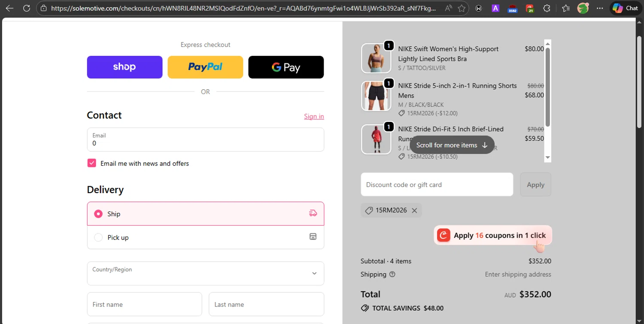Viewport: 644px width, 324px height.
Task: Select the Pick up delivery option
Action: (206, 237)
